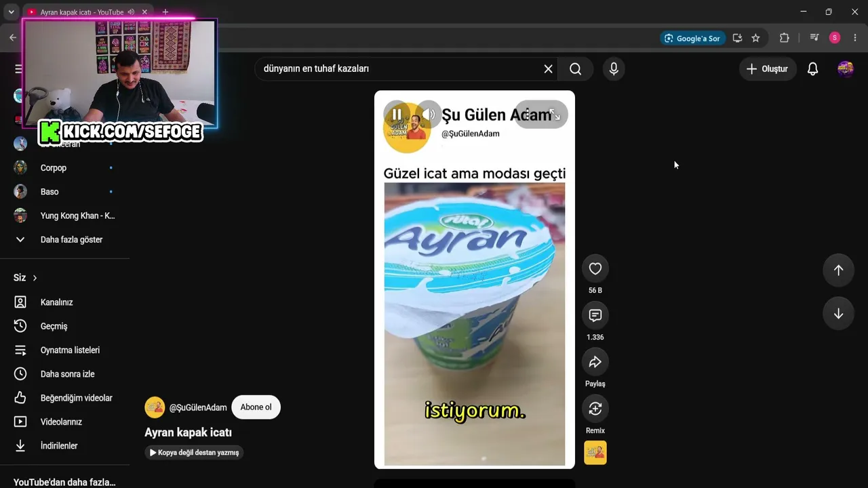Screen dimensions: 868x488
Task: Open the sound thumbnail below Remix
Action: (x=595, y=453)
